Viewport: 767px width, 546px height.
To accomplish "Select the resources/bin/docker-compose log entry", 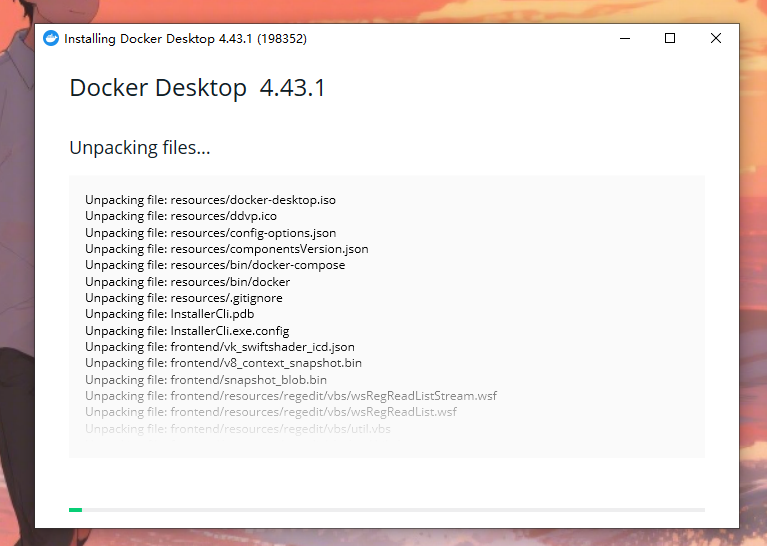I will (x=215, y=265).
